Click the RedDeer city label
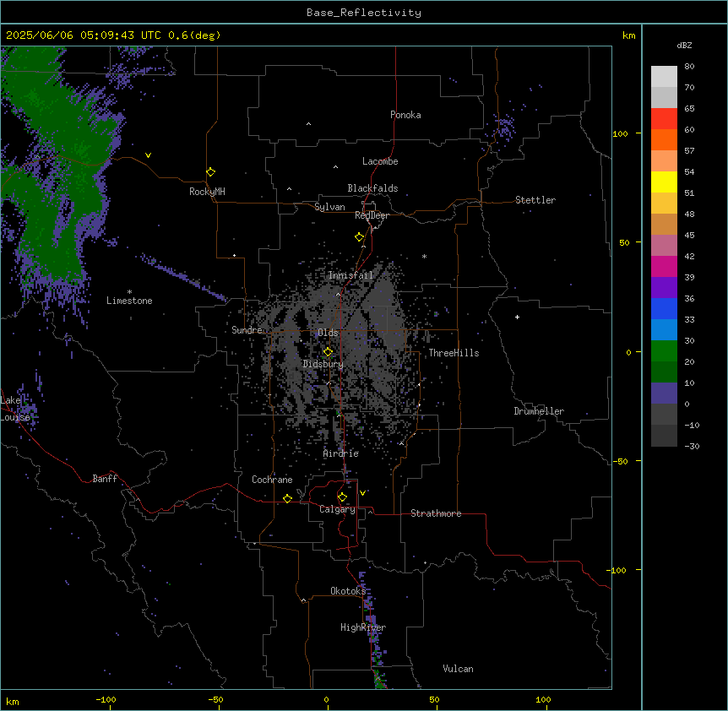This screenshot has width=728, height=711. [x=372, y=215]
